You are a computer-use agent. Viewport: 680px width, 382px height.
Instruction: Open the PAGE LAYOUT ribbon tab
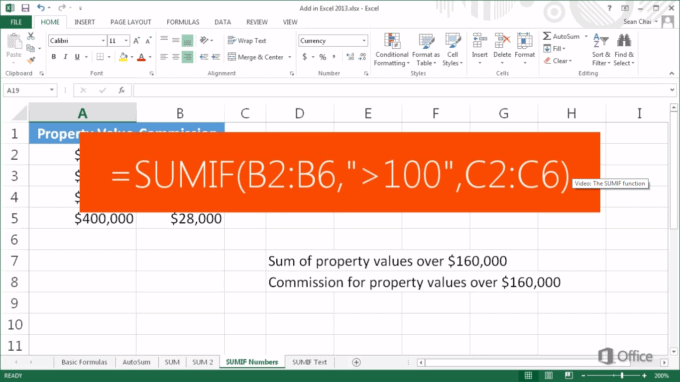[131, 22]
